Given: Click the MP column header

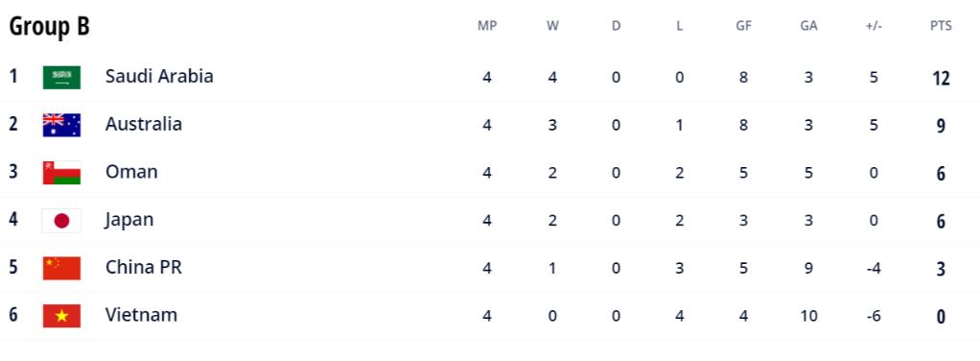Looking at the screenshot, I should tap(487, 26).
